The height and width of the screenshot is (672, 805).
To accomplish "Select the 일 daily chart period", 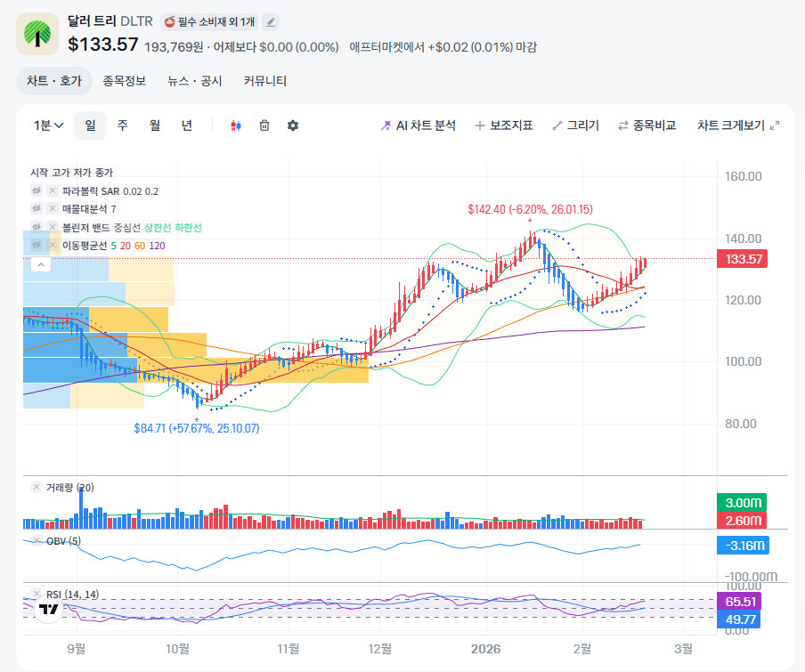I will click(90, 125).
